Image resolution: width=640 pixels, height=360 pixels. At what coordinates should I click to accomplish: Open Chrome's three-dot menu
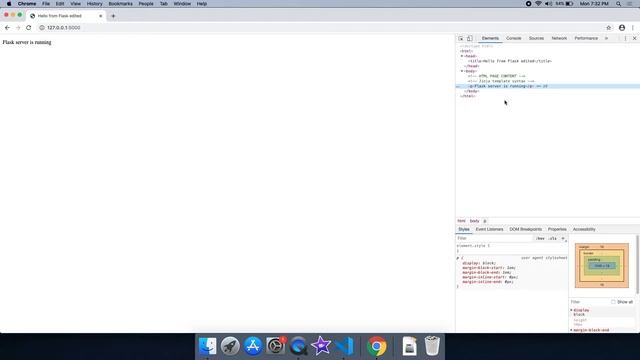[x=633, y=28]
